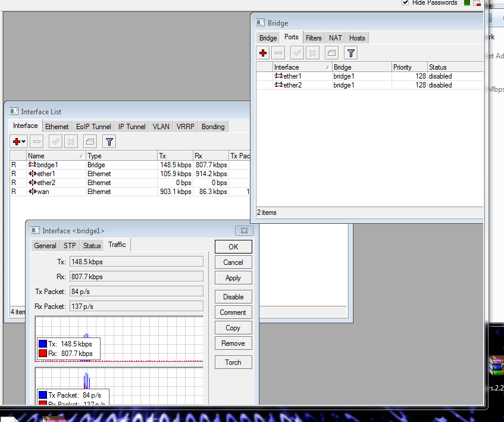
Task: Click the red plus add button in Bridge window
Action: pos(264,53)
